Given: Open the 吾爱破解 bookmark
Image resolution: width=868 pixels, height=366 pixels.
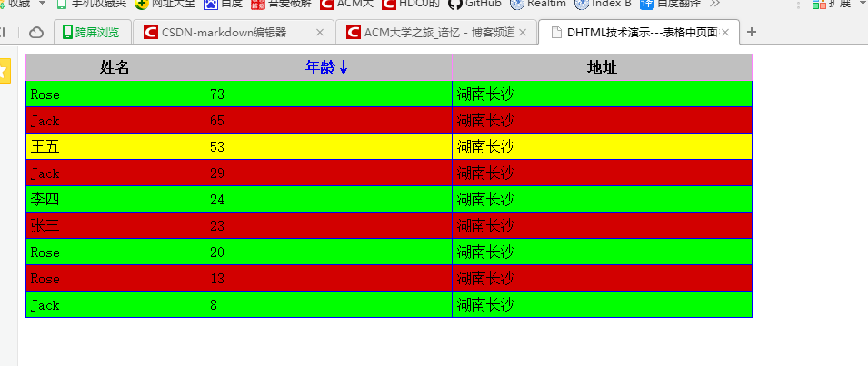Looking at the screenshot, I should click(282, 4).
